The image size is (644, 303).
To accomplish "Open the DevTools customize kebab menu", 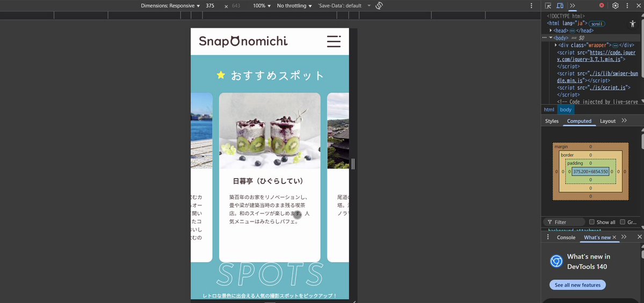I will pyautogui.click(x=627, y=6).
